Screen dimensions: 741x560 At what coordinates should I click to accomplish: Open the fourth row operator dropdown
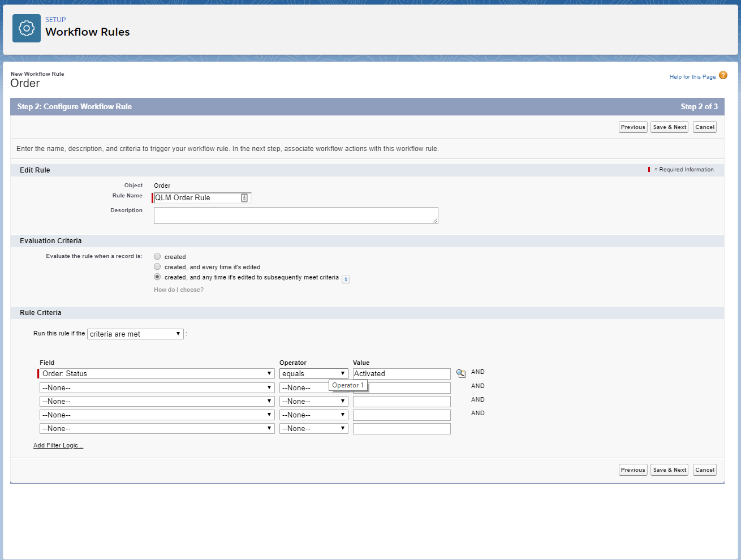click(x=314, y=415)
